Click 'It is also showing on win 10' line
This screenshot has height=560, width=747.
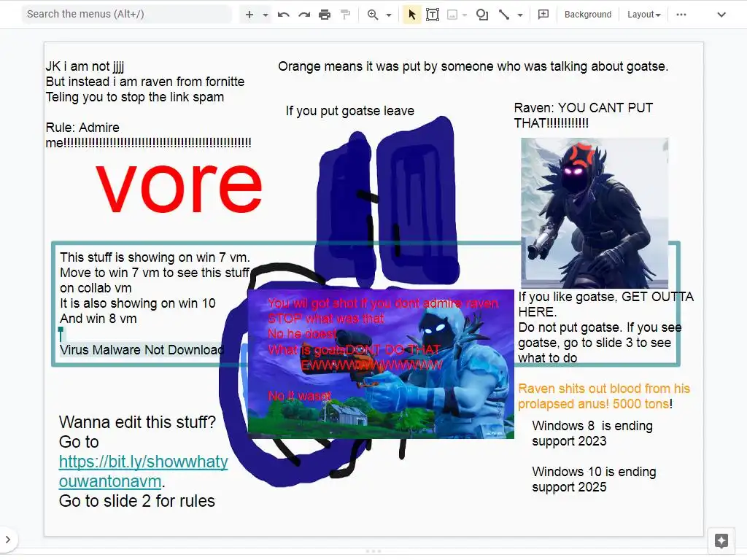(x=138, y=303)
